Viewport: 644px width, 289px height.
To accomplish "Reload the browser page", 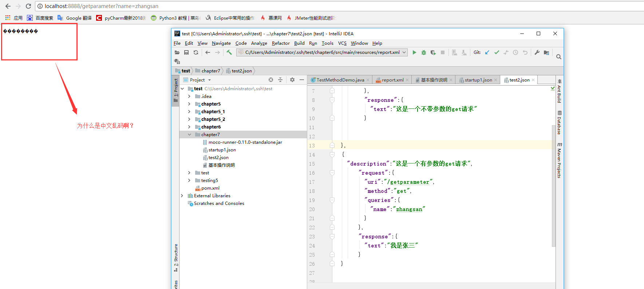I will [28, 6].
